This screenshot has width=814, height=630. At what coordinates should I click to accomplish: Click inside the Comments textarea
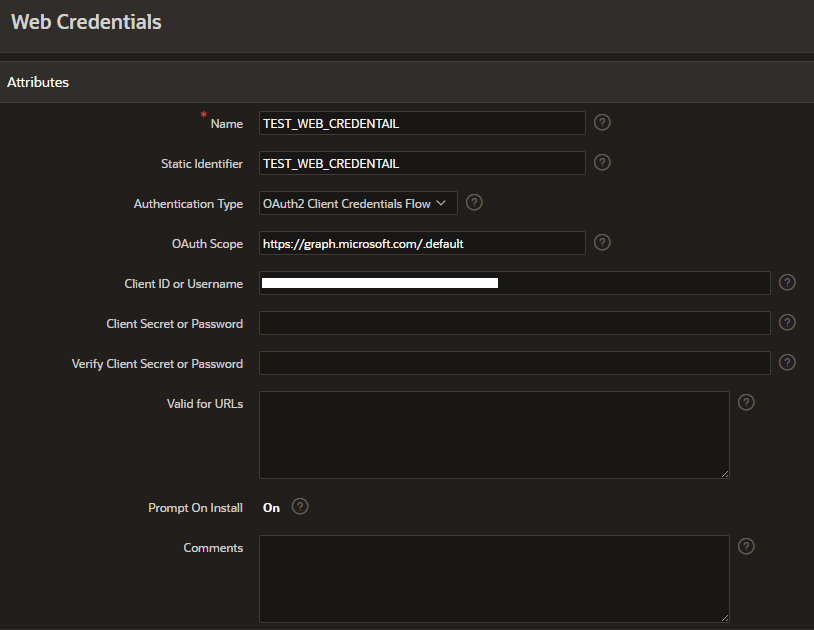494,579
